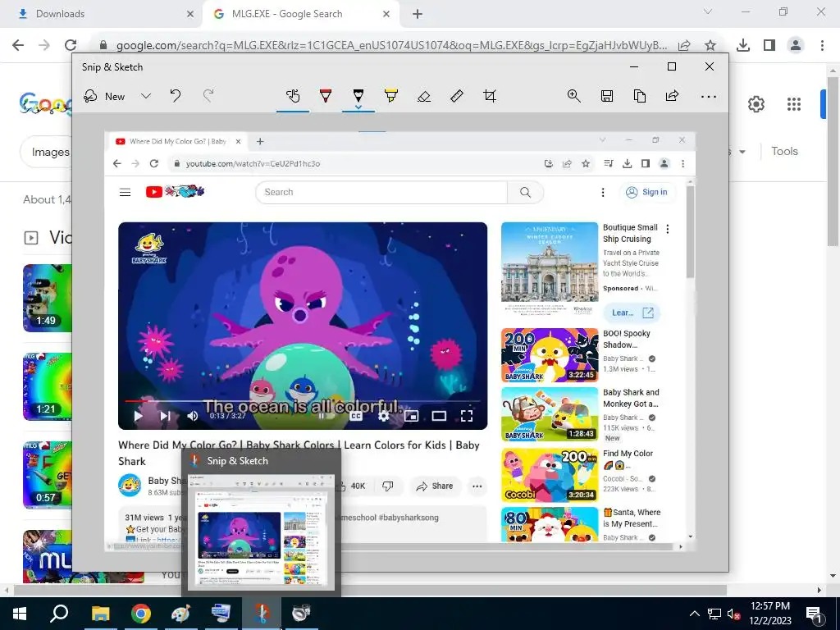
Task: Share the snip using the share icon
Action: pyautogui.click(x=673, y=97)
